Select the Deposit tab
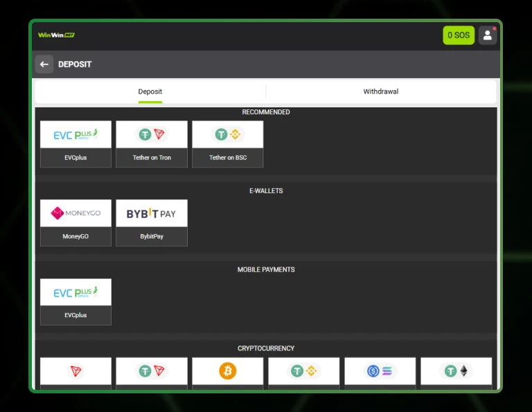This screenshot has width=532, height=412. tap(150, 91)
